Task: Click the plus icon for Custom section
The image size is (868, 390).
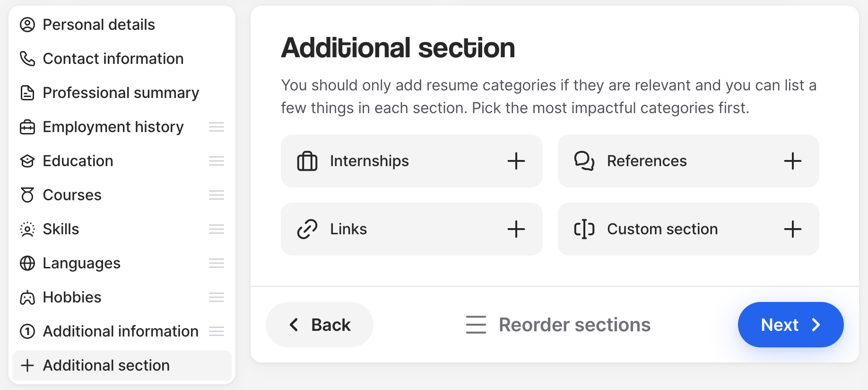Action: tap(793, 229)
